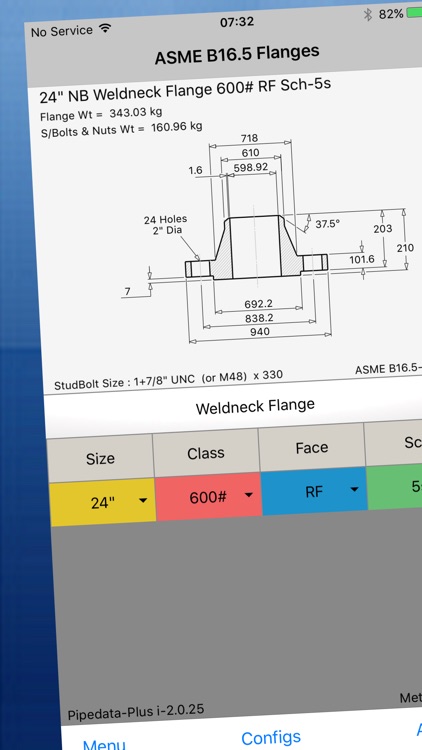Tap the Menu button
This screenshot has width=422, height=750.
tap(104, 744)
